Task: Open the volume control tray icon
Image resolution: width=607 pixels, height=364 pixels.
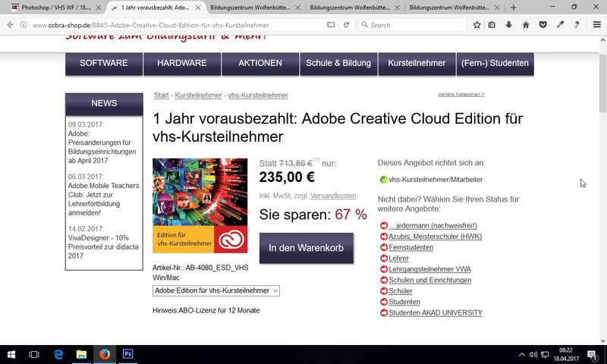Action: (533, 354)
